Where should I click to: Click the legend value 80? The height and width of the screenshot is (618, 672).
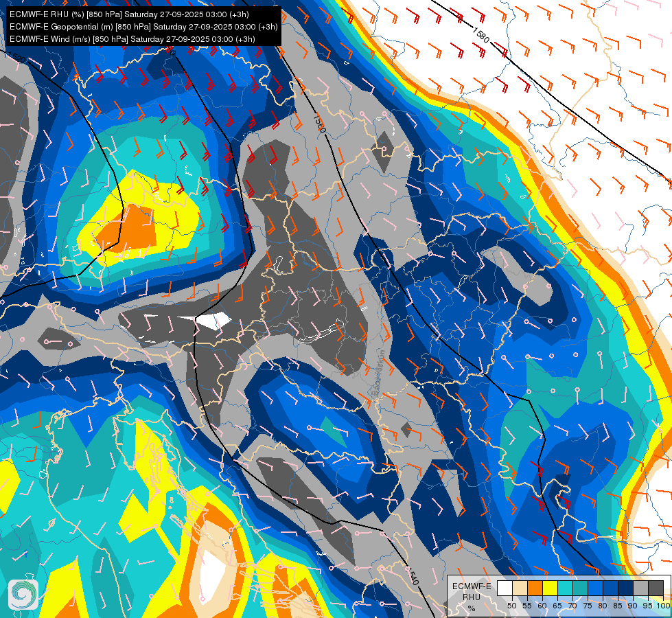603,606
